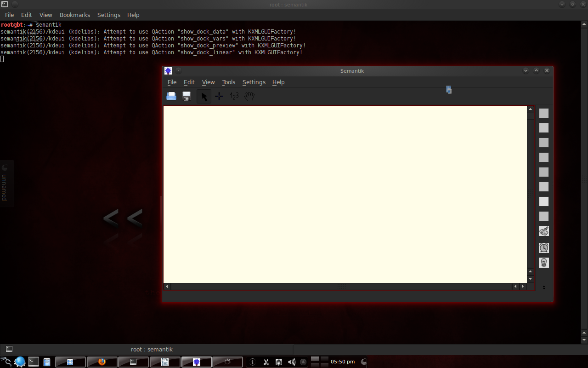Click the volume speaker tray icon
The image size is (588, 368).
tap(292, 362)
